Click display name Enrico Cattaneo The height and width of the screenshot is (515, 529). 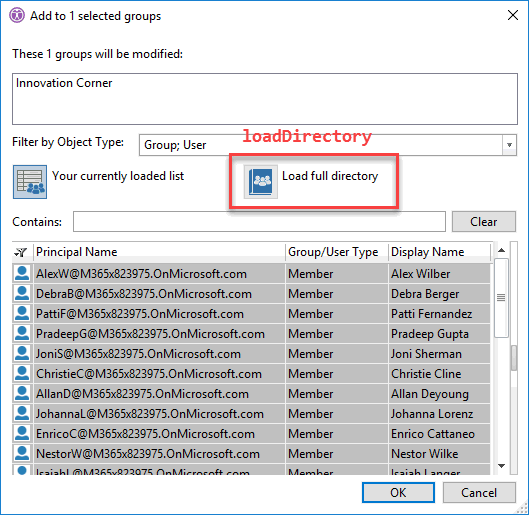[433, 434]
